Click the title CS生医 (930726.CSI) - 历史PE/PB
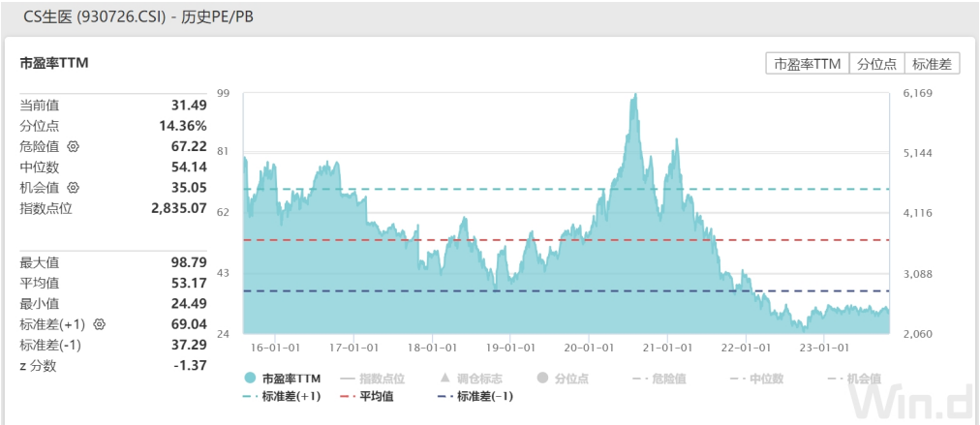Viewport: 980px width, 425px height. [x=138, y=16]
